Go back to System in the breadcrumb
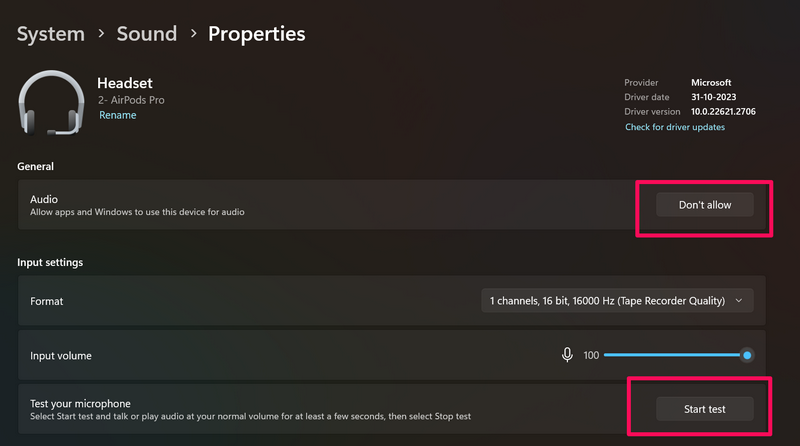The height and width of the screenshot is (446, 800). 51,34
